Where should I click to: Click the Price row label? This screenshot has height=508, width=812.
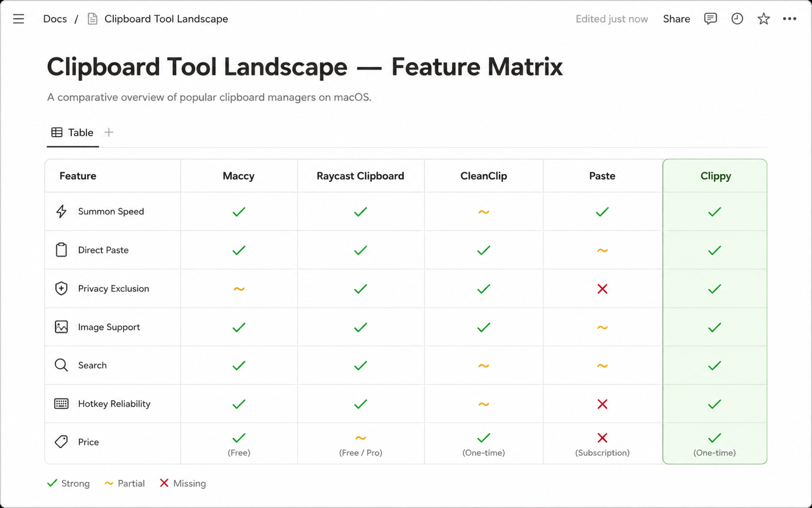pos(89,442)
